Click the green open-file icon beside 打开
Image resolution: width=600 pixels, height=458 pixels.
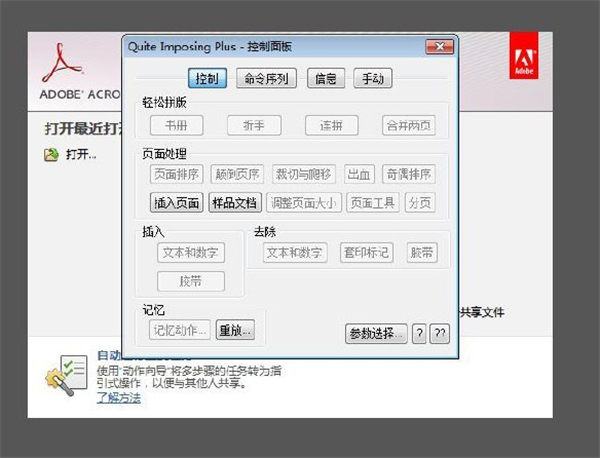(51, 154)
